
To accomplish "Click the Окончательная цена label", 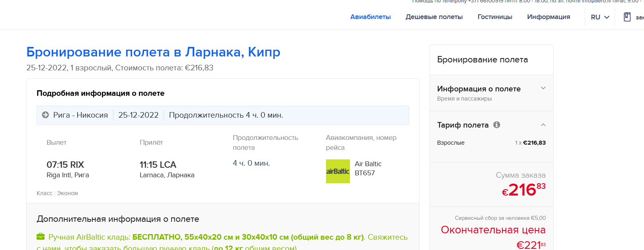I will pyautogui.click(x=493, y=230).
